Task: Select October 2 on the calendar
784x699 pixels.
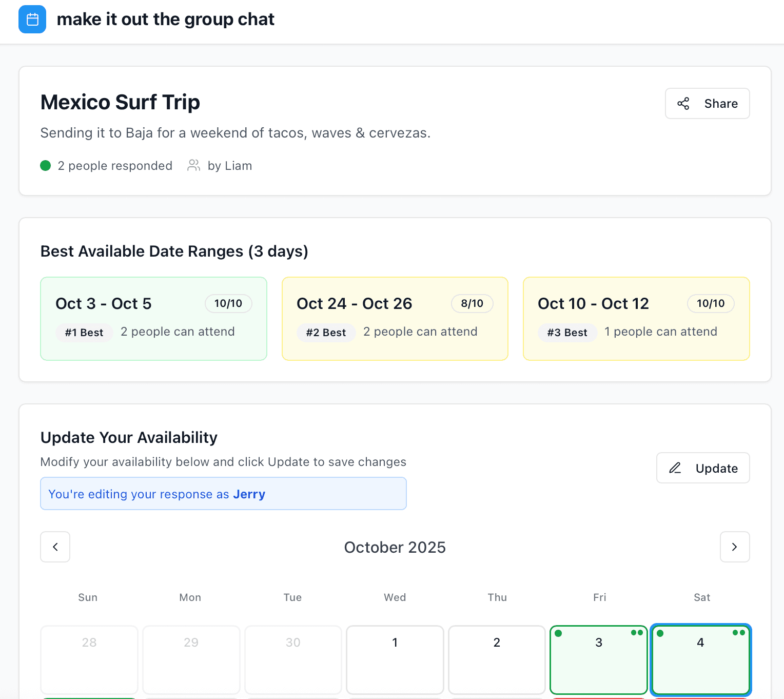Action: coord(497,659)
